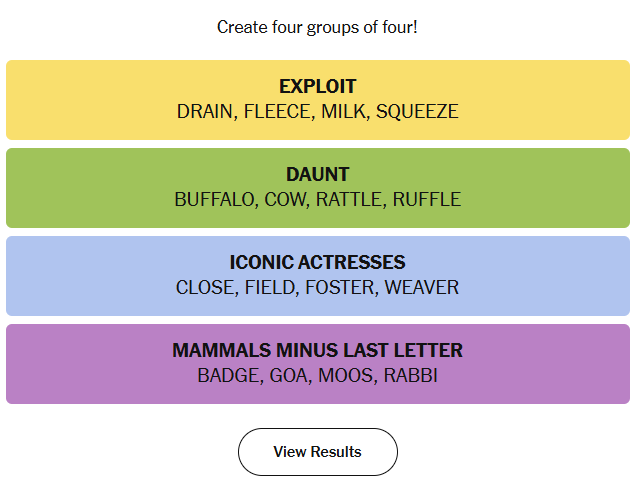Screen dimensions: 635x481
Task: Select the word FLEECE in EXPLOIT group
Action: tap(277, 112)
